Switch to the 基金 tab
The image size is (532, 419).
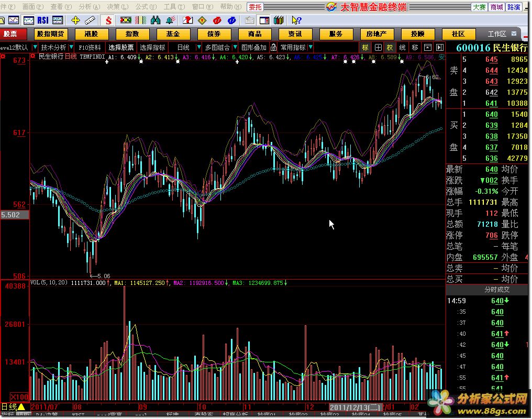point(173,34)
